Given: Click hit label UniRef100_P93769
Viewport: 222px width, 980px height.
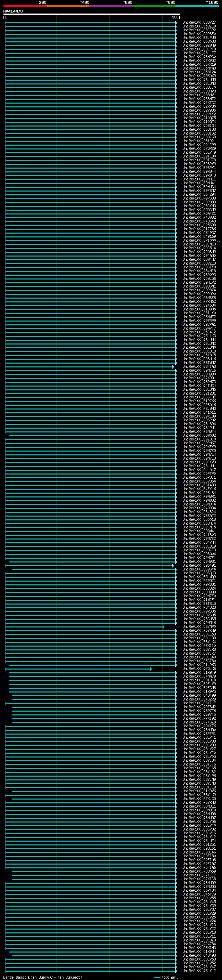Looking at the screenshot, I should coord(199,137).
